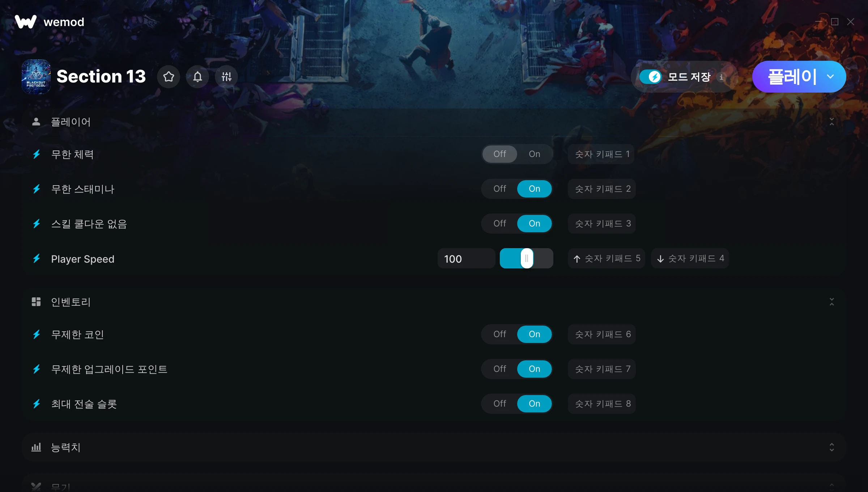
Task: Click the 숫자 키패드 5 increase hotkey
Action: click(607, 258)
